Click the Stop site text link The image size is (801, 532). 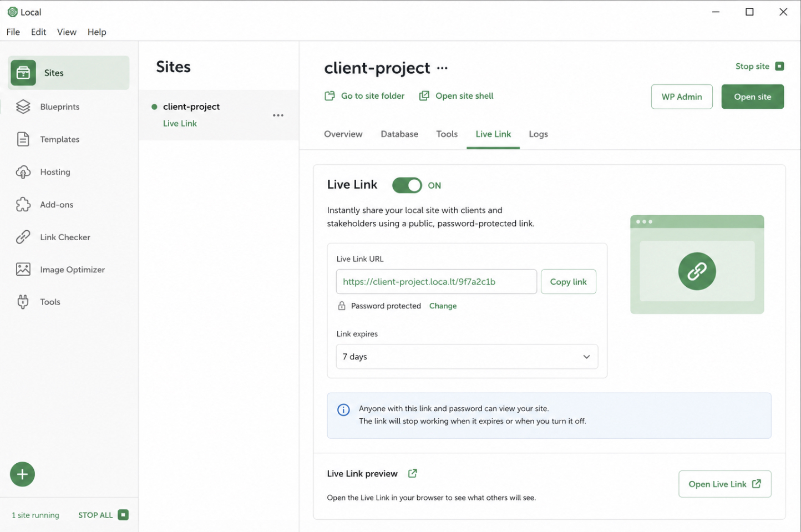tap(752, 66)
